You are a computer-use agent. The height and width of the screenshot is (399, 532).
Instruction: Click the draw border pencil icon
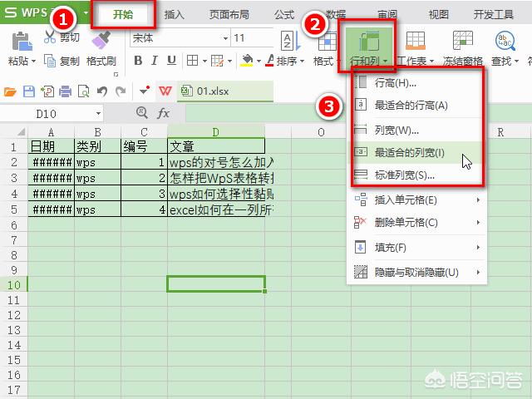[x=217, y=61]
